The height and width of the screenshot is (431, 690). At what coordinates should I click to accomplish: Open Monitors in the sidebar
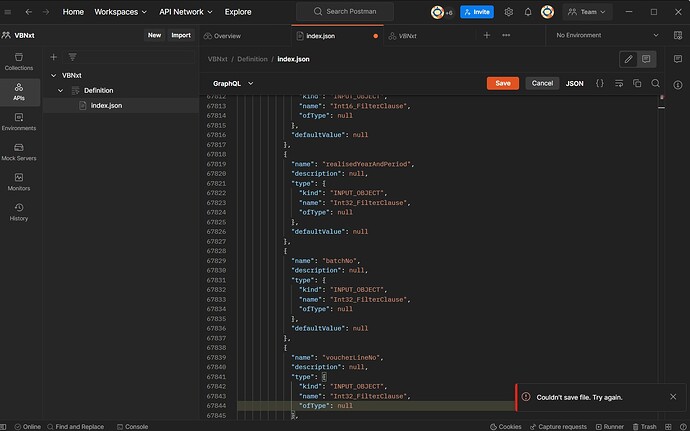(x=19, y=182)
